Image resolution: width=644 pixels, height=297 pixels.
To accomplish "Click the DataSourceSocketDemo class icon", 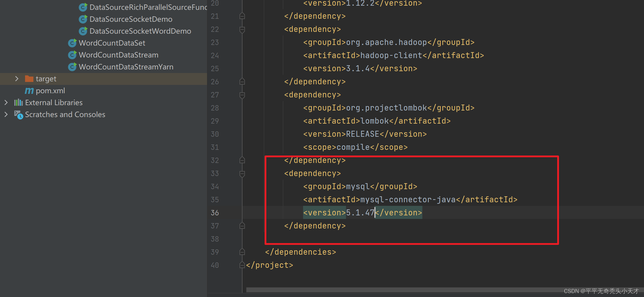I will click(83, 19).
